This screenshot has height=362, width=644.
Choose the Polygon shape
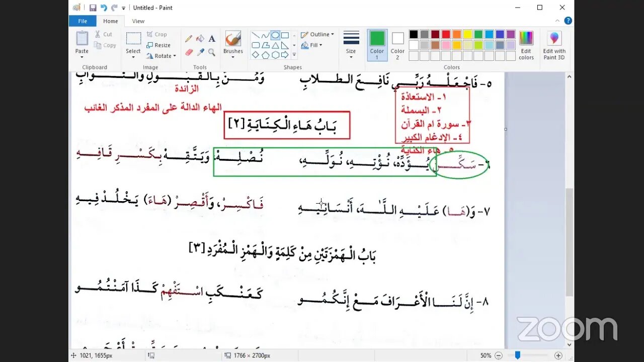(265, 45)
